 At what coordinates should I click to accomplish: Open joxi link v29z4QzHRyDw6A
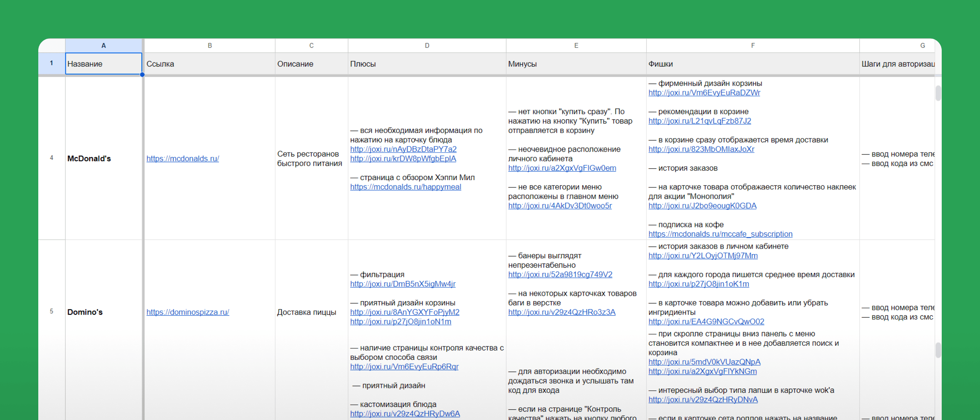click(x=405, y=414)
